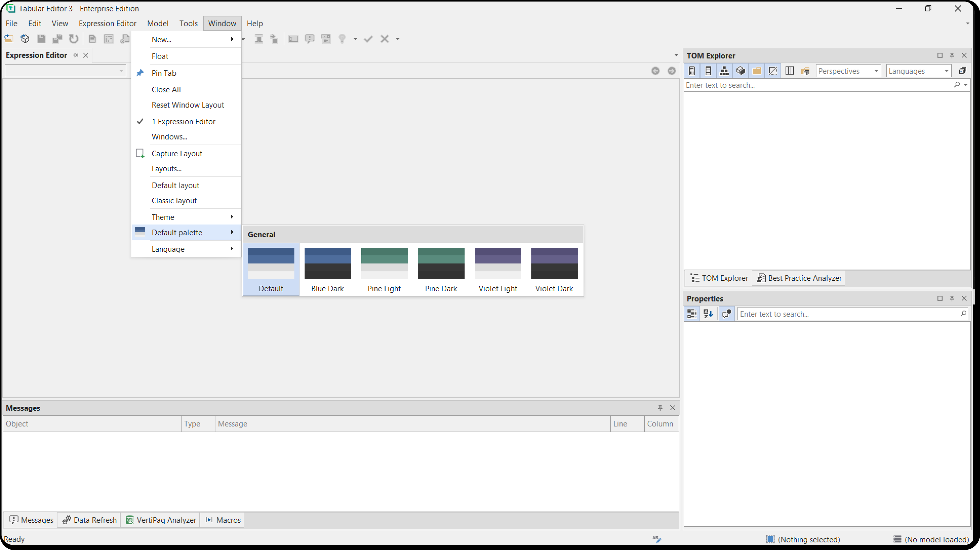This screenshot has width=980, height=550.
Task: Open the toolbar options arrow after X icon
Action: coord(397,39)
